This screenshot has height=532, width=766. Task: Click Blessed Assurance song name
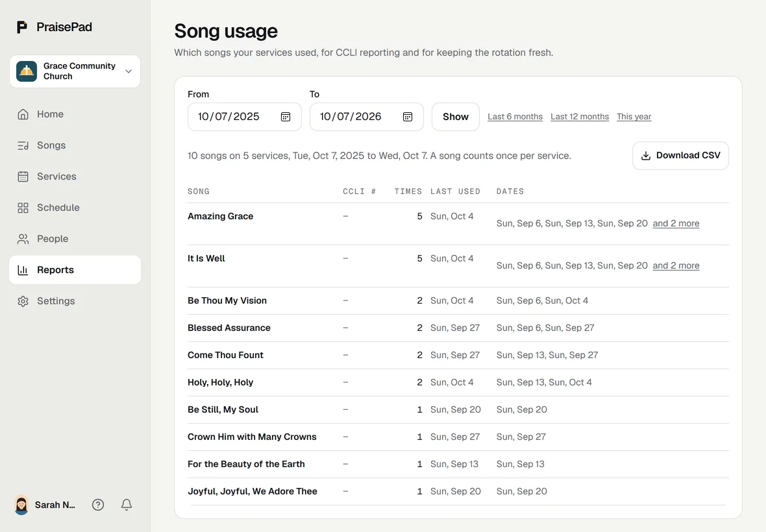[229, 328]
